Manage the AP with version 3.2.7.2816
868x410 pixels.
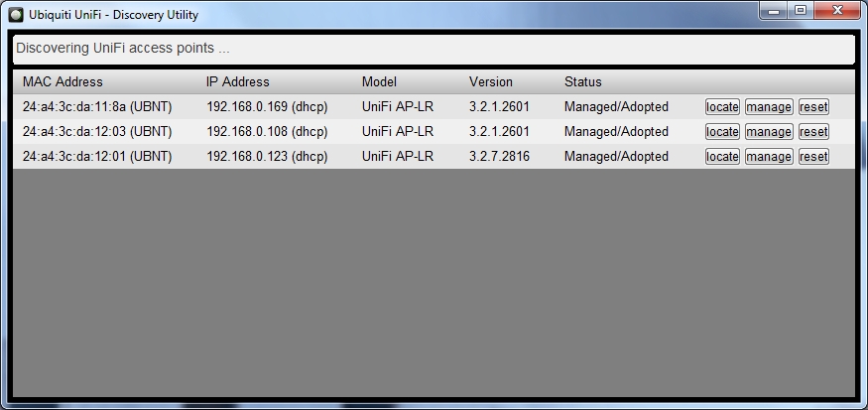tap(769, 157)
